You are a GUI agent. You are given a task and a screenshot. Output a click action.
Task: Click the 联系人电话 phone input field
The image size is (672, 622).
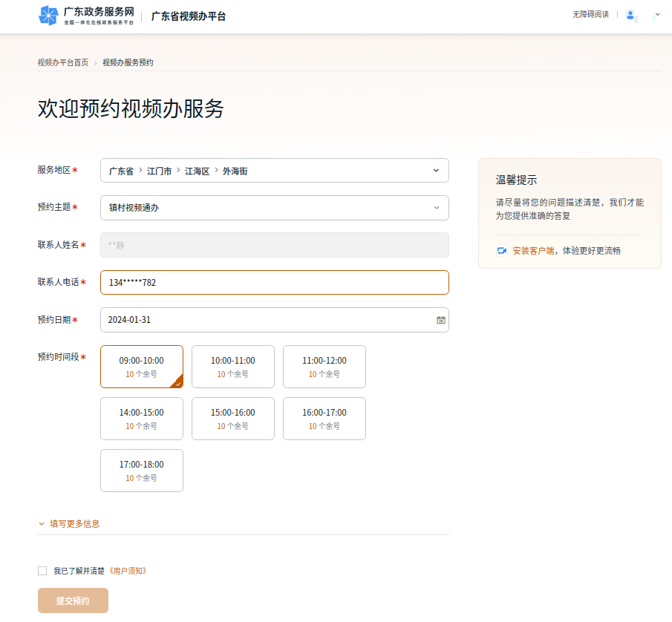[274, 283]
